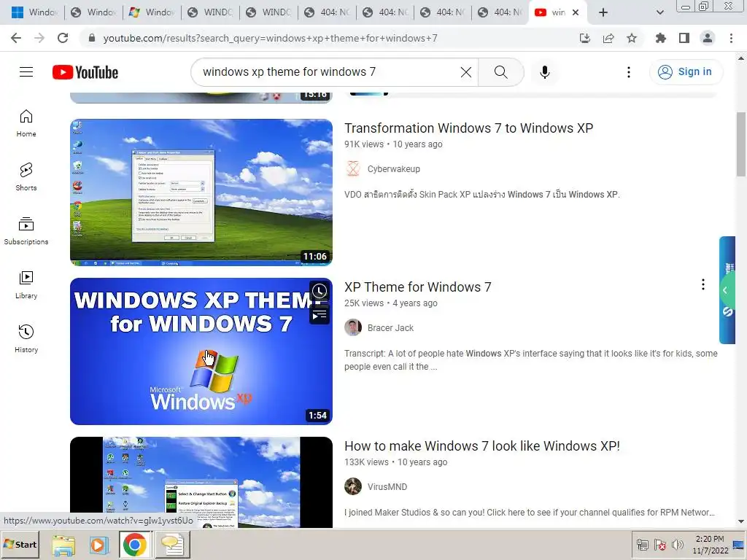Click the thumbnail of the VirusMND video

[201, 482]
